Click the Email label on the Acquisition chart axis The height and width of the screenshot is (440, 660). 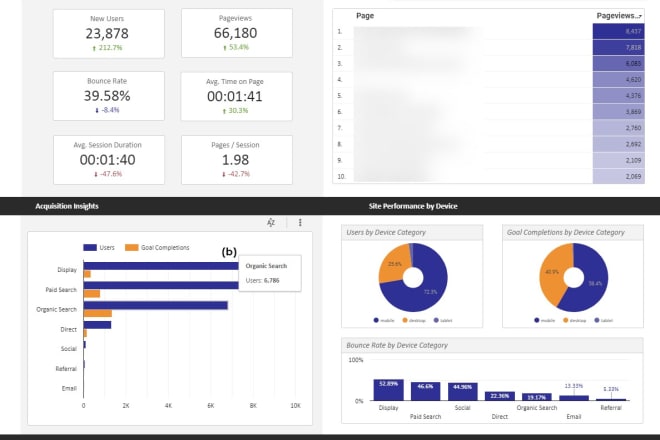(69, 388)
